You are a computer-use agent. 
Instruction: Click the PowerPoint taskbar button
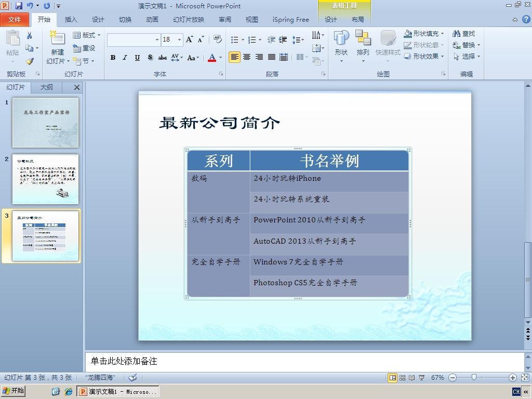click(118, 392)
